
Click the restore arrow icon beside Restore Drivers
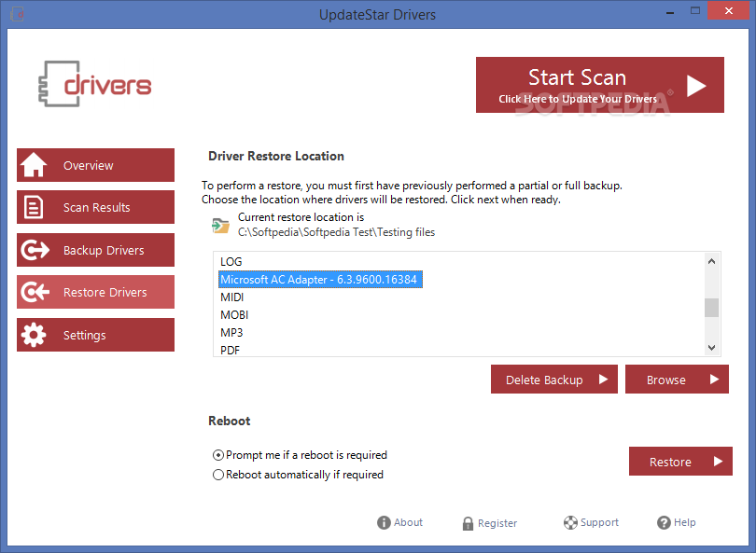coord(35,292)
